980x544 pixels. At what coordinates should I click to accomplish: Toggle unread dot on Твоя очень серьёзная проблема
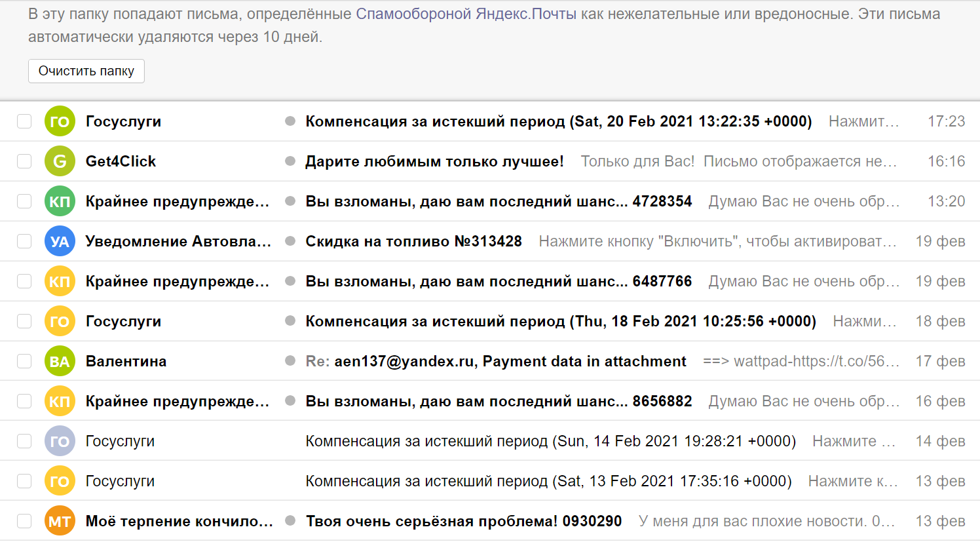(290, 521)
